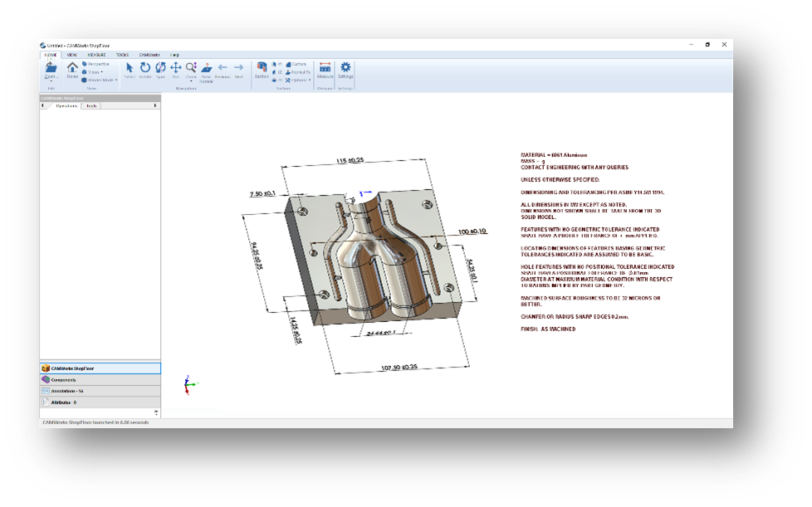812x507 pixels.
Task: Click the Custom section option
Action: [x=296, y=65]
